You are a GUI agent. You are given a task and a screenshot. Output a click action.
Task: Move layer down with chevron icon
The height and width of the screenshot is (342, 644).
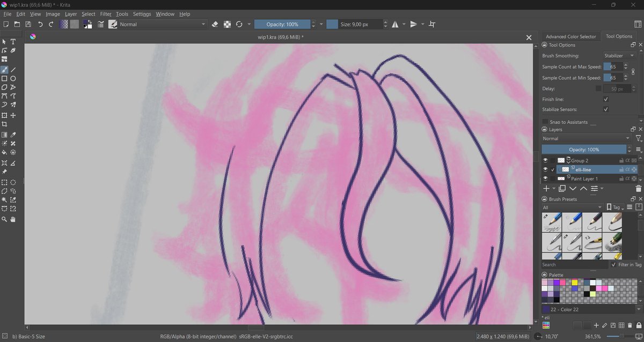point(573,189)
